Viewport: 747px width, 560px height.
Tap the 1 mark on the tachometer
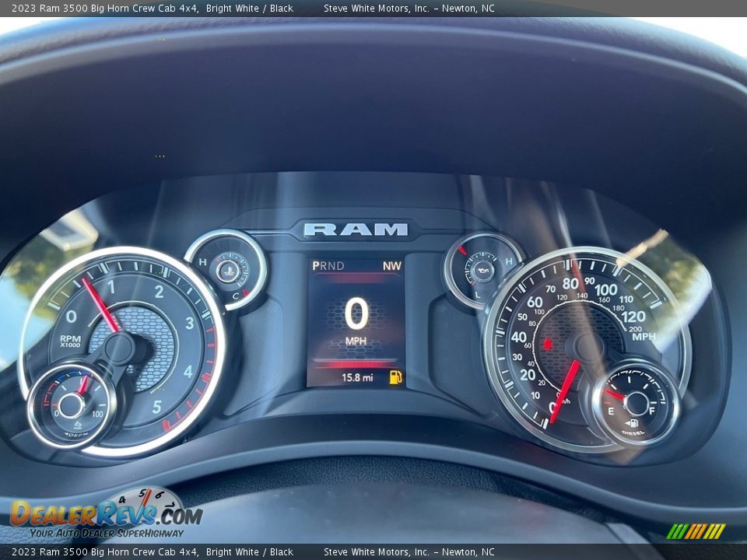(x=111, y=287)
